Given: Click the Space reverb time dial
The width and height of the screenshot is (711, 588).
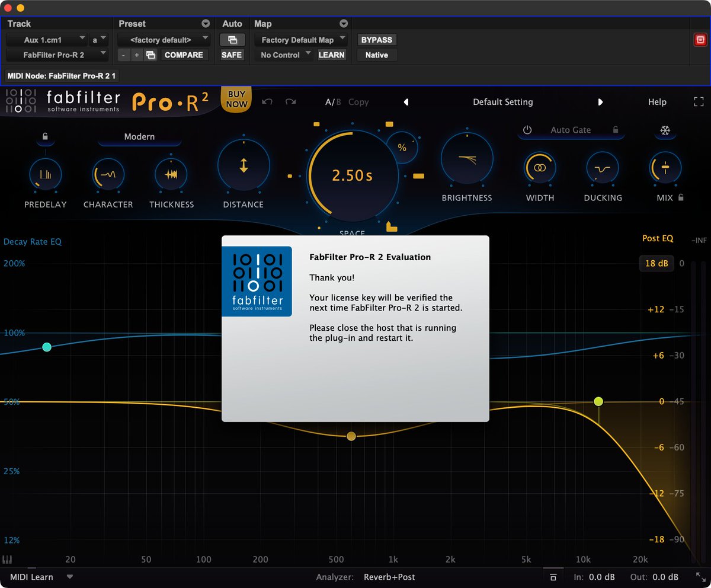Looking at the screenshot, I should [352, 174].
